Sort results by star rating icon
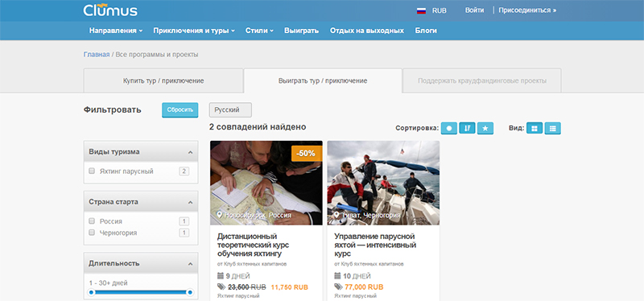The image size is (644, 301). (x=485, y=129)
